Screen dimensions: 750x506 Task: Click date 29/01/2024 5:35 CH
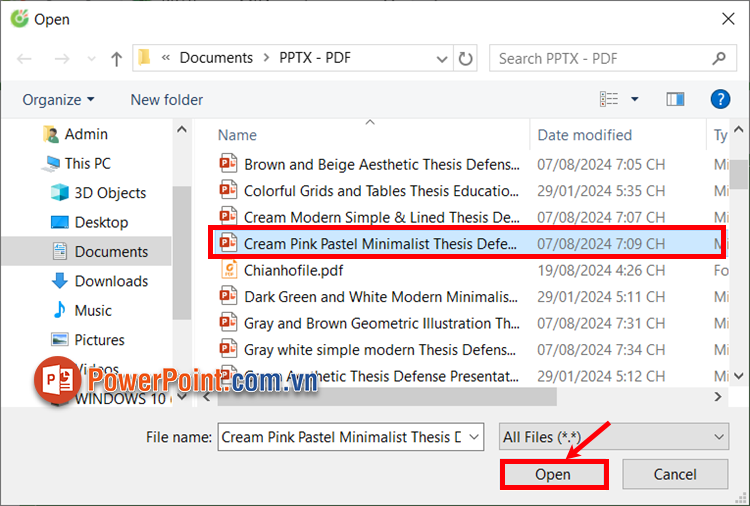point(601,191)
